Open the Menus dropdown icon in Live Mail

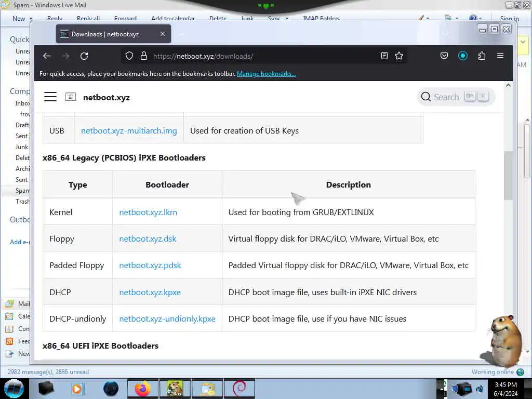point(451,18)
